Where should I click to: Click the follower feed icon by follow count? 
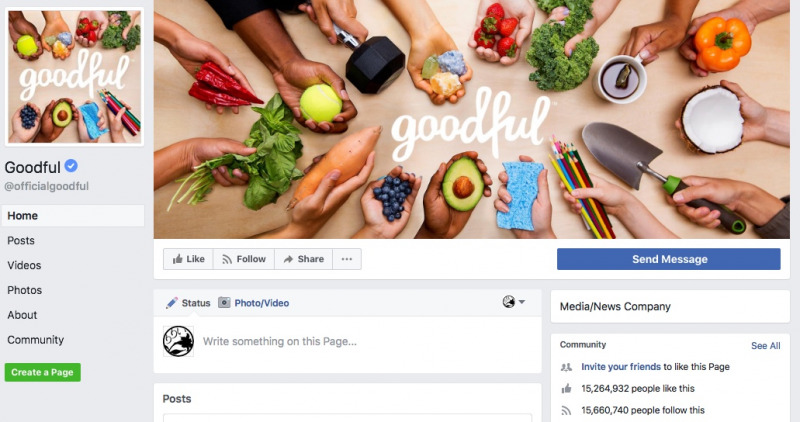[566, 410]
